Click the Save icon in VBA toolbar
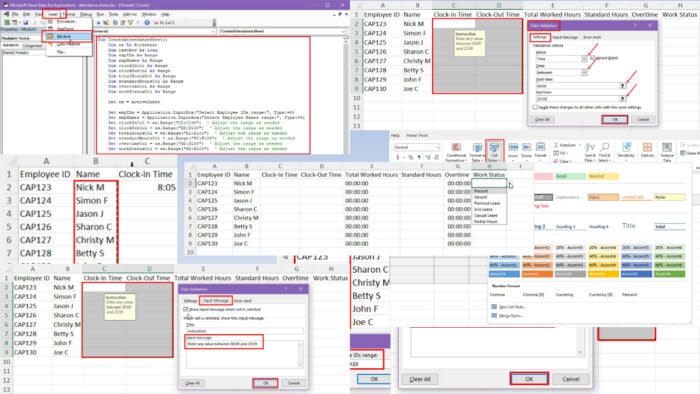 pos(26,22)
